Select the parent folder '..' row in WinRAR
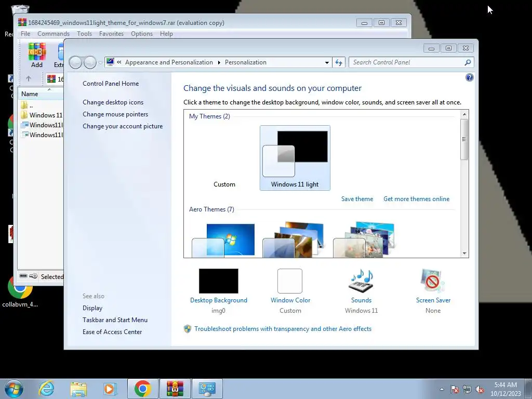Image resolution: width=532 pixels, height=399 pixels. click(x=42, y=105)
